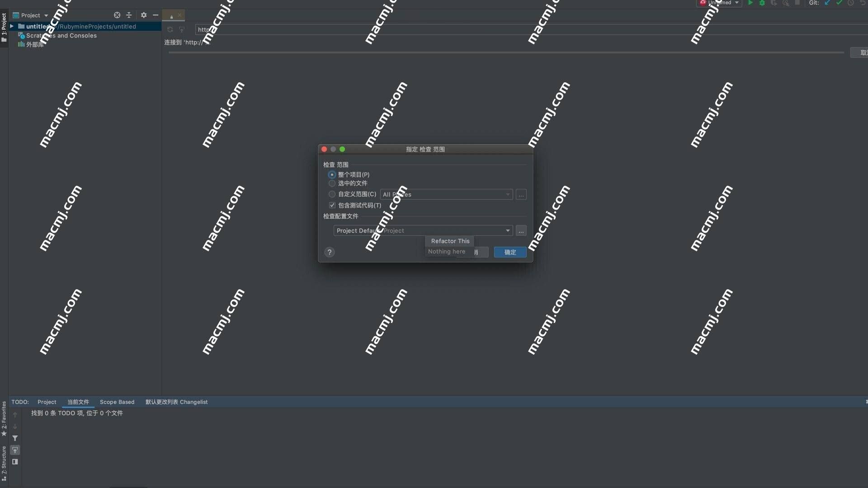Select Scratches and Consoles in tree
Viewport: 868px width, 488px height.
(x=61, y=35)
